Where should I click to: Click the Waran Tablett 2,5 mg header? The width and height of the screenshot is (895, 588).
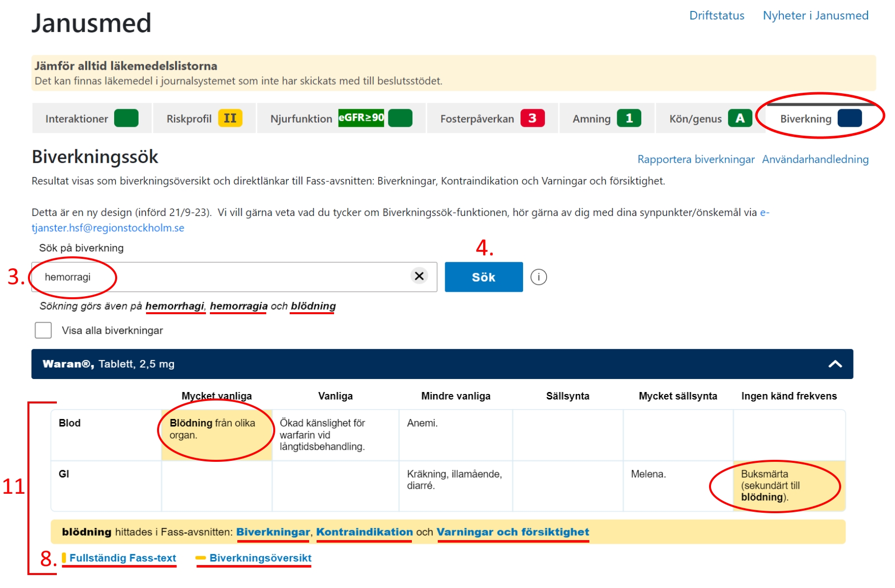coord(109,364)
